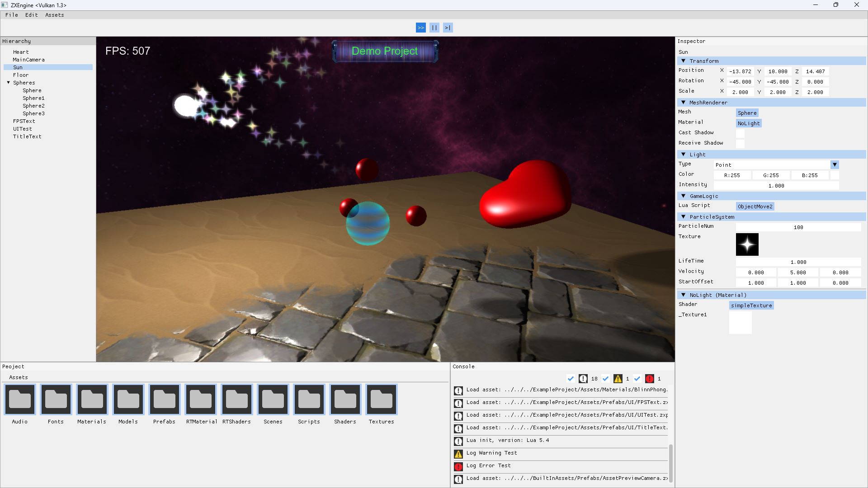Open the Shaders folder icon

[345, 399]
